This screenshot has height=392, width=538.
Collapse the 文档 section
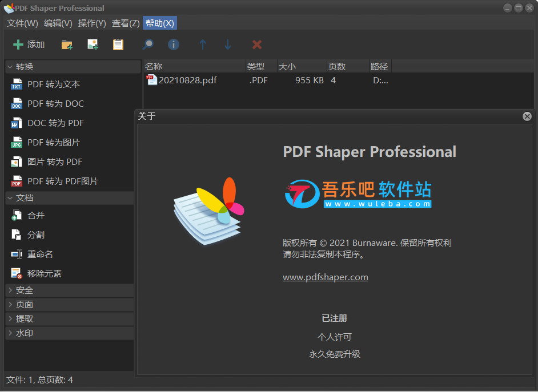point(70,198)
